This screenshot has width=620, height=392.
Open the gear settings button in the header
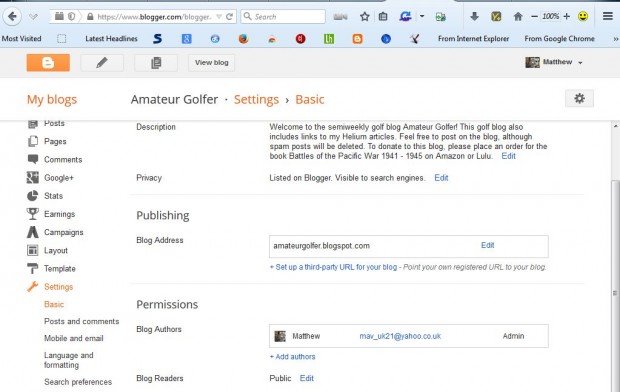tap(579, 98)
